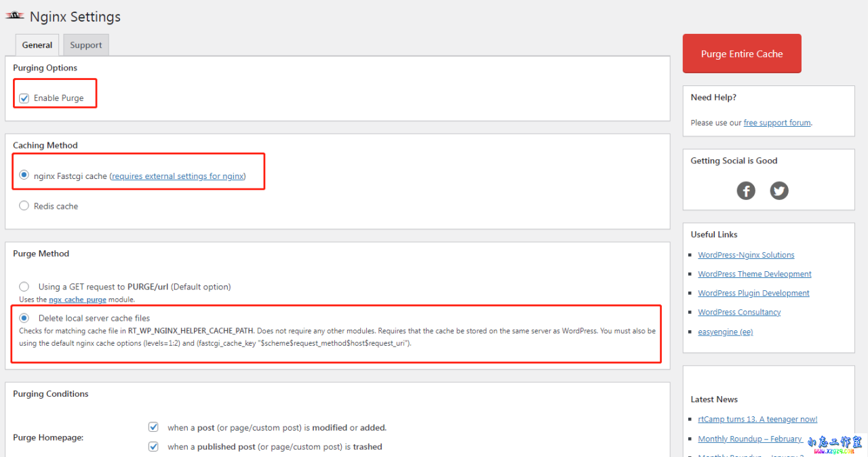This screenshot has width=868, height=457.
Task: Open WordPress Plugin Development link
Action: point(753,293)
